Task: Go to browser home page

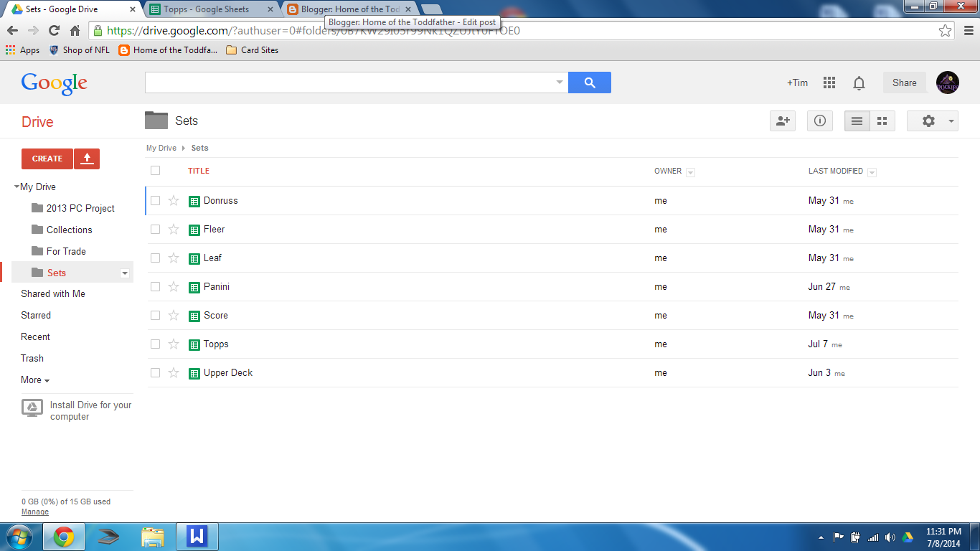Action: point(75,31)
